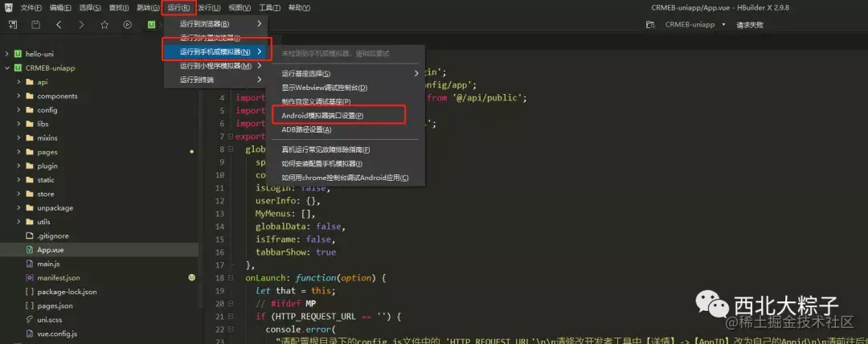Screen dimensions: 868x344
Task: Expand the libs folder chevron
Action: (18, 124)
